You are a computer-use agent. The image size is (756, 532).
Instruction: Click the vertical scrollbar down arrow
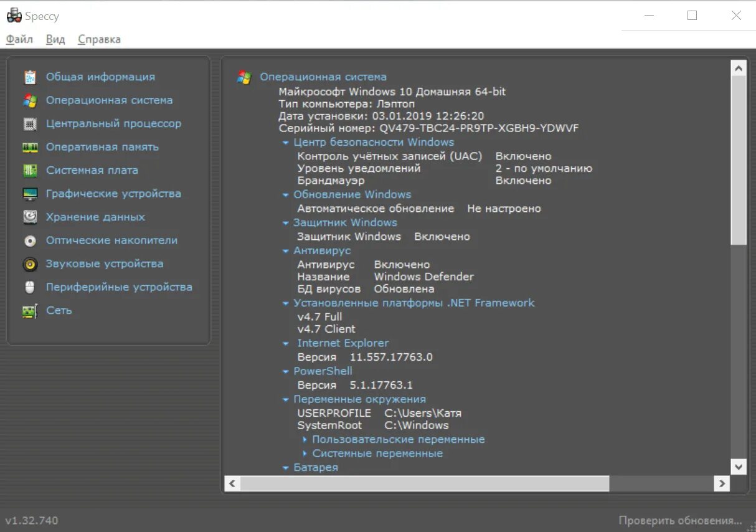click(x=738, y=466)
